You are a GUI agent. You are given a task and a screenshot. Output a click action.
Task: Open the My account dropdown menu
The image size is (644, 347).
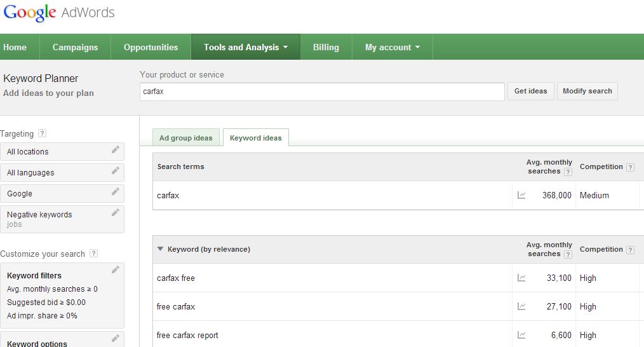392,47
